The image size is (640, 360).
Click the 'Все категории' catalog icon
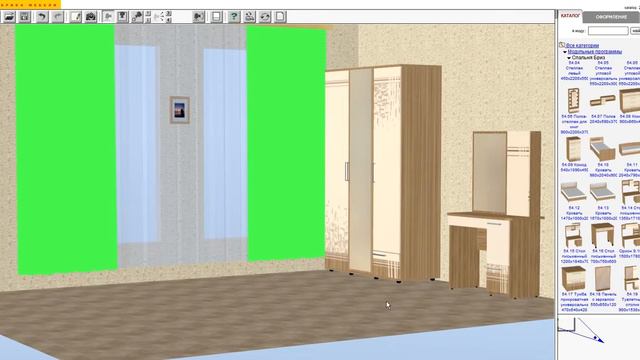[x=562, y=45]
